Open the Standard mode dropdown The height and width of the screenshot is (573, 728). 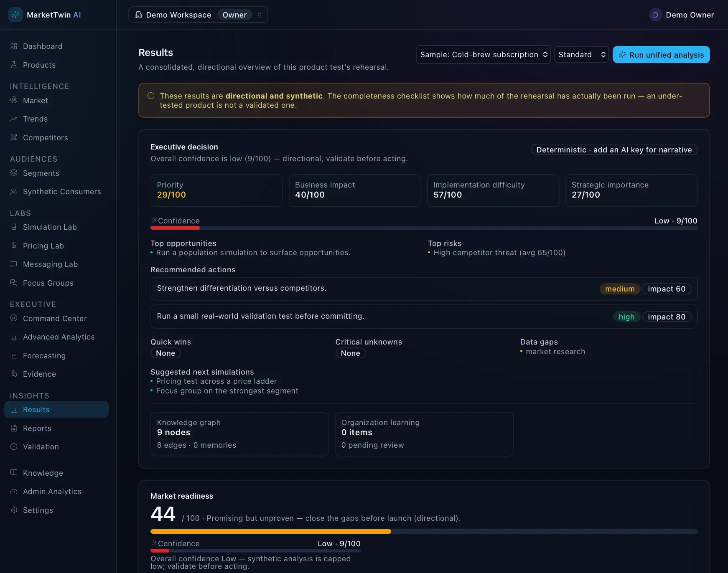(x=581, y=55)
